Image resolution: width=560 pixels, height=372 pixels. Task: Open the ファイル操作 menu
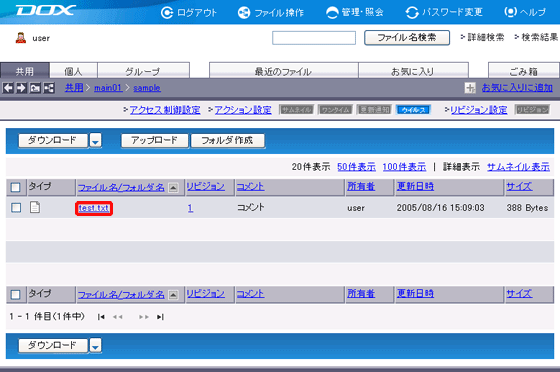click(271, 13)
